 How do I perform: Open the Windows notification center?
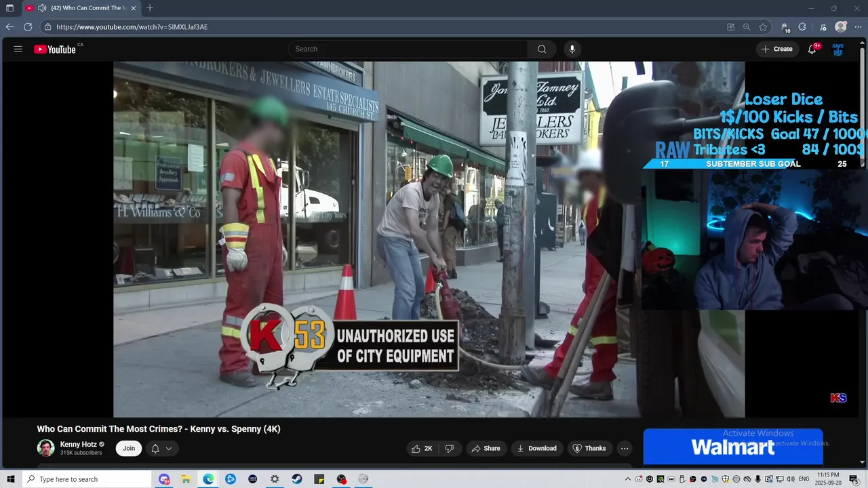(853, 479)
